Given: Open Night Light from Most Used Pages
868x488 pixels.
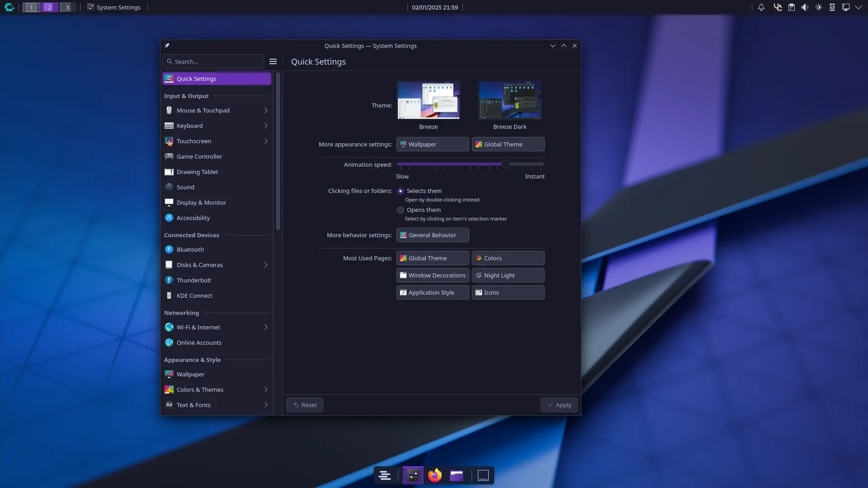Looking at the screenshot, I should pyautogui.click(x=508, y=275).
